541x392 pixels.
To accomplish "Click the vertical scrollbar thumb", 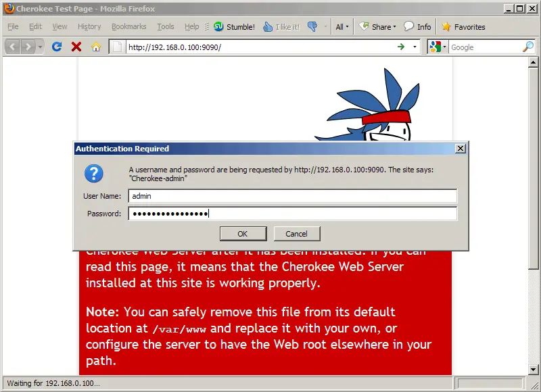I will click(x=534, y=168).
